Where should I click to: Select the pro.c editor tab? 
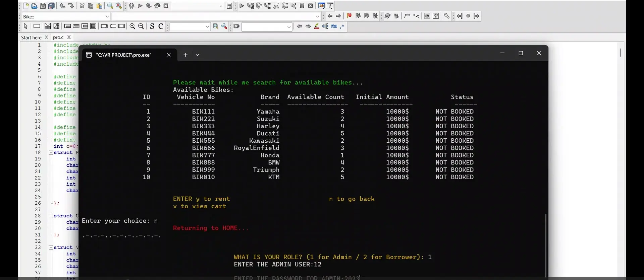(58, 38)
